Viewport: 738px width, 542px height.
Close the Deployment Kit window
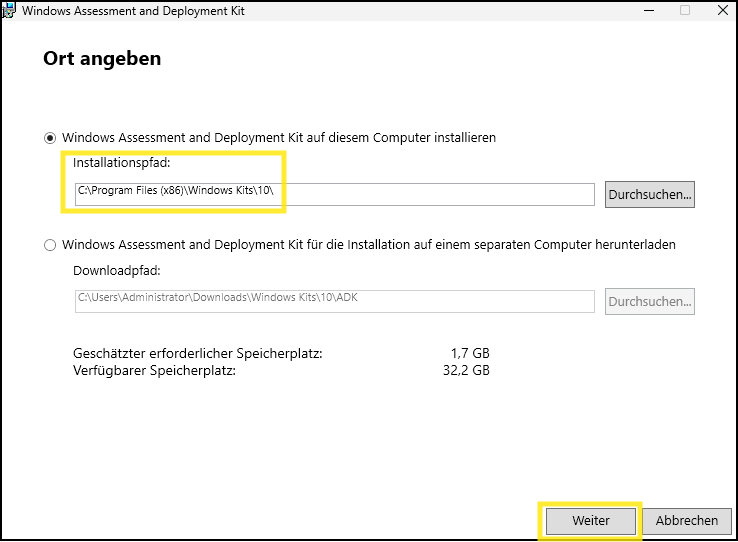(723, 10)
